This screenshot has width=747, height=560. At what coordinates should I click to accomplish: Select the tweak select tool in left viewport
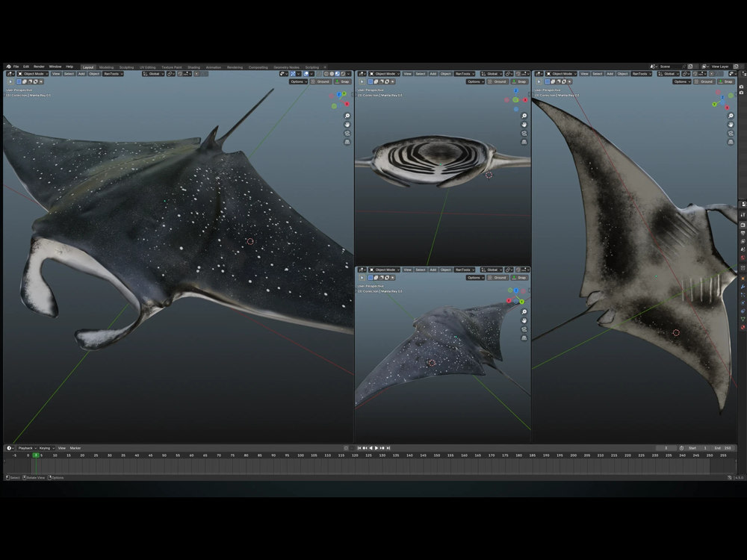click(10, 81)
